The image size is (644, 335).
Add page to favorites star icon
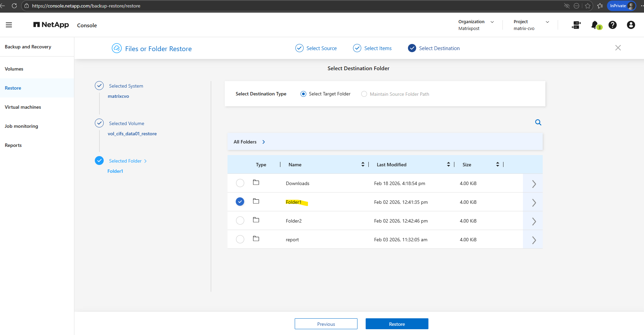(588, 6)
